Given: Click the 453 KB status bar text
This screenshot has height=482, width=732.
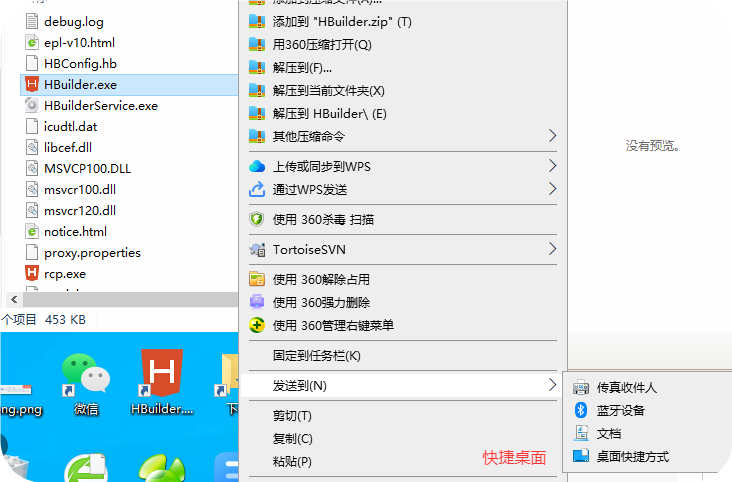Looking at the screenshot, I should coord(65,319).
